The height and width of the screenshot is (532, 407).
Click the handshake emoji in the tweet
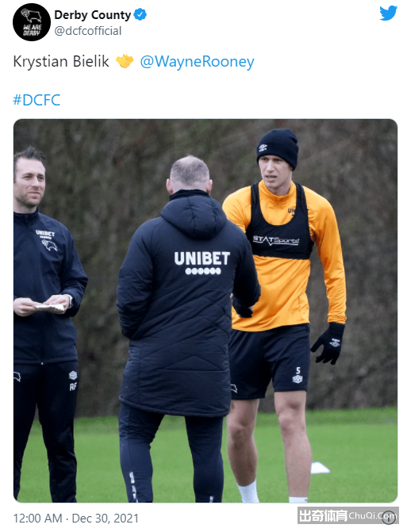125,61
